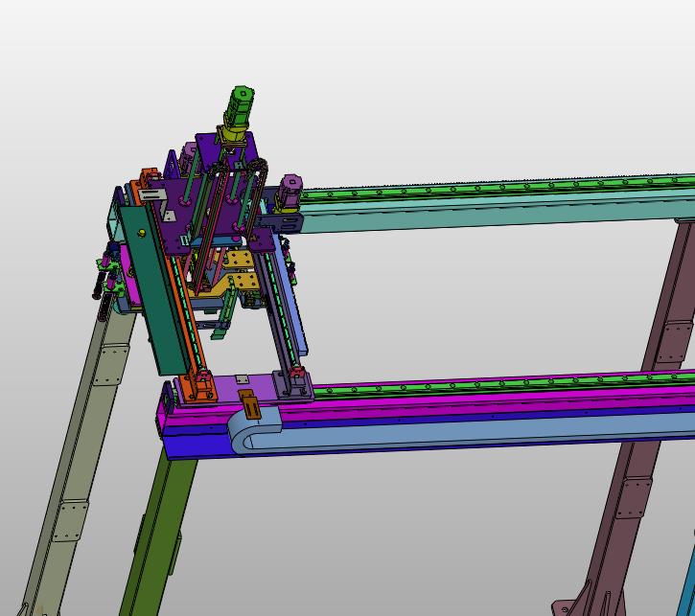Screen dimensions: 695x616
Task: Select the green servo motor on top
Action: click(241, 104)
